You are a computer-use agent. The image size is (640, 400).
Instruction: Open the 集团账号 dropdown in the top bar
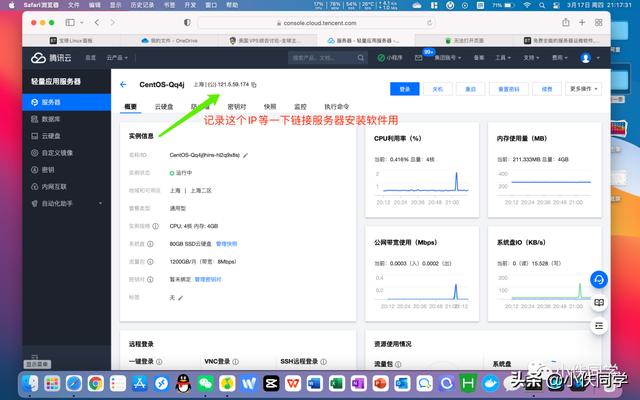[x=448, y=58]
